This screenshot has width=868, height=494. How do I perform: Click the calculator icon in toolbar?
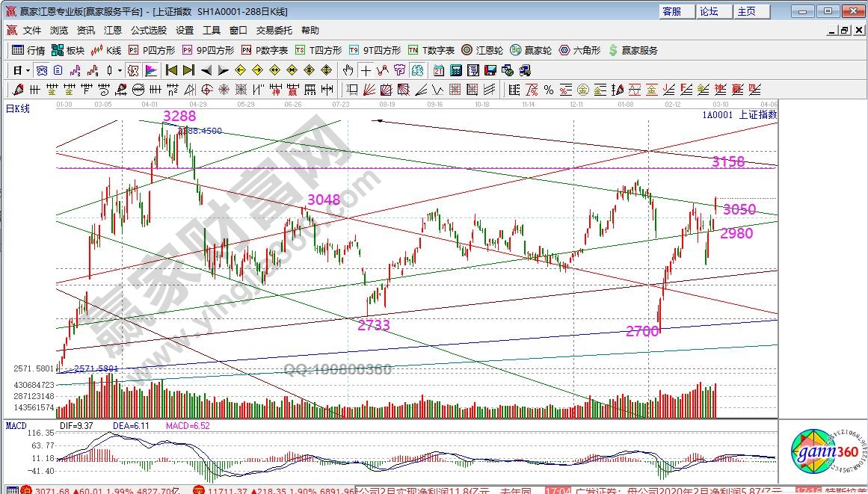(455, 70)
